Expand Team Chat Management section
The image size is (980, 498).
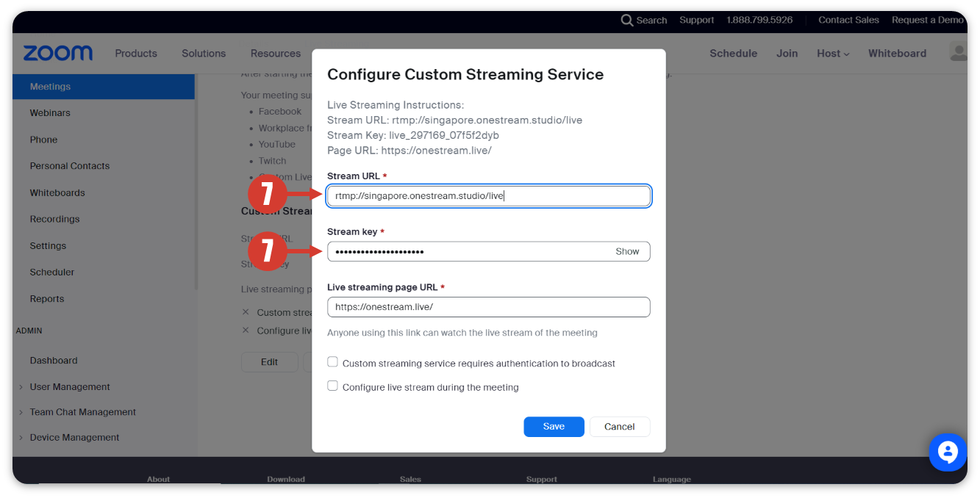(x=82, y=412)
